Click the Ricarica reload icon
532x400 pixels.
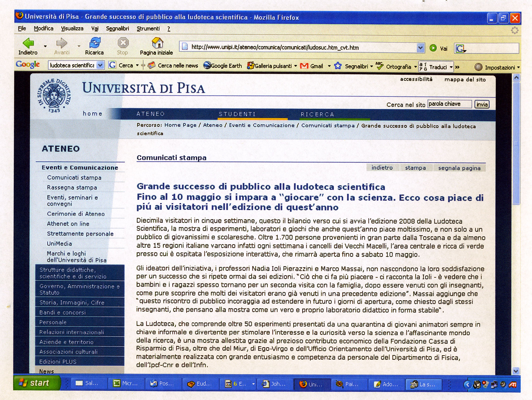pyautogui.click(x=95, y=43)
